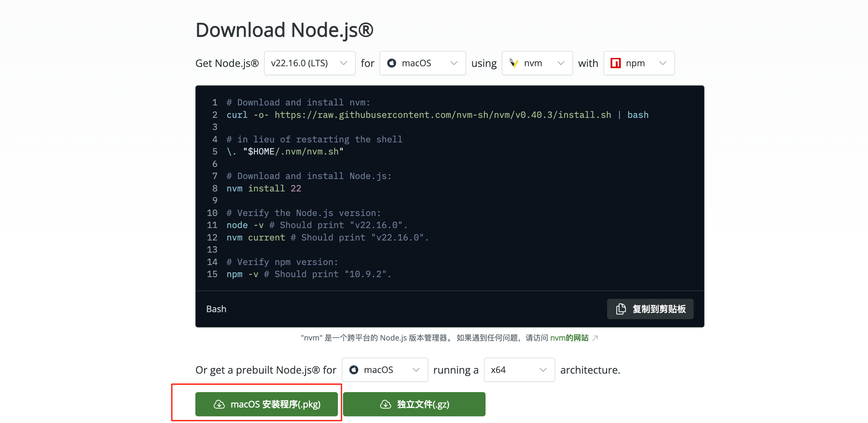Click the curl install command line

[x=437, y=115]
